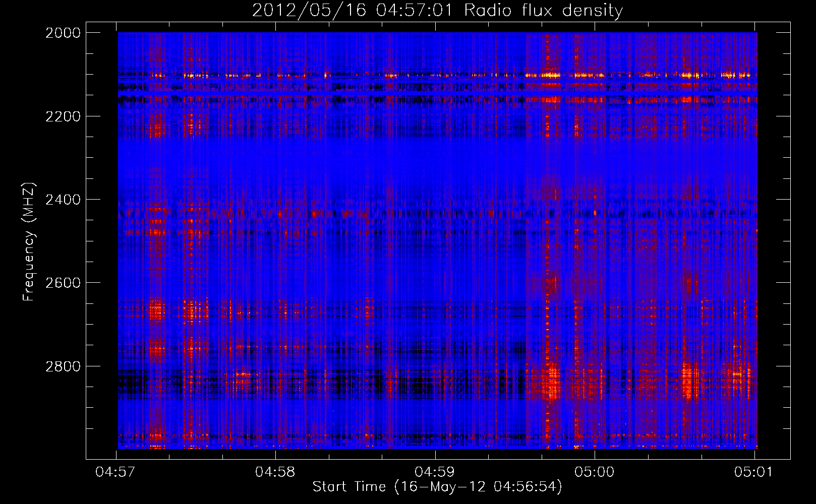The height and width of the screenshot is (504, 816).
Task: Select the 2400 frequency tick label
Action: pos(63,200)
